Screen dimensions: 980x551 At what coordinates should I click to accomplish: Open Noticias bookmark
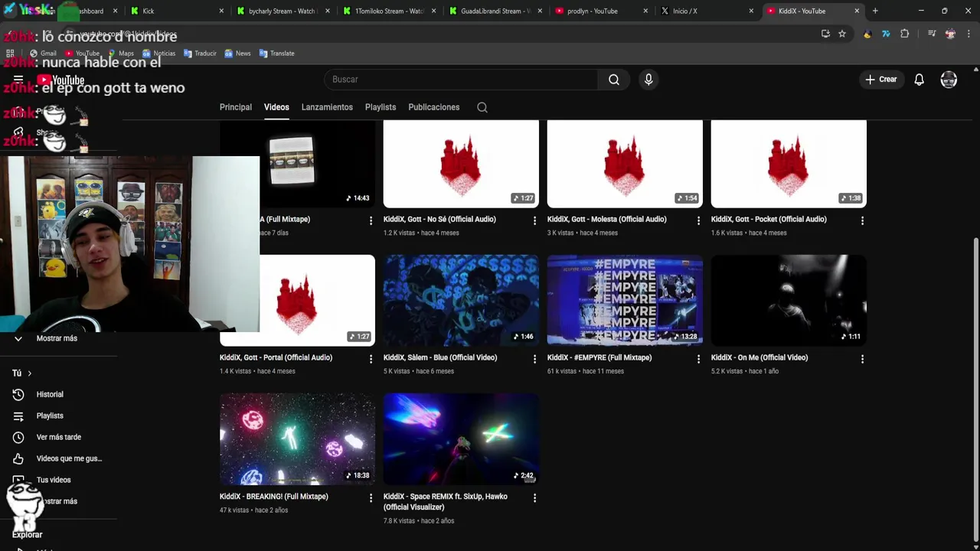tap(158, 54)
